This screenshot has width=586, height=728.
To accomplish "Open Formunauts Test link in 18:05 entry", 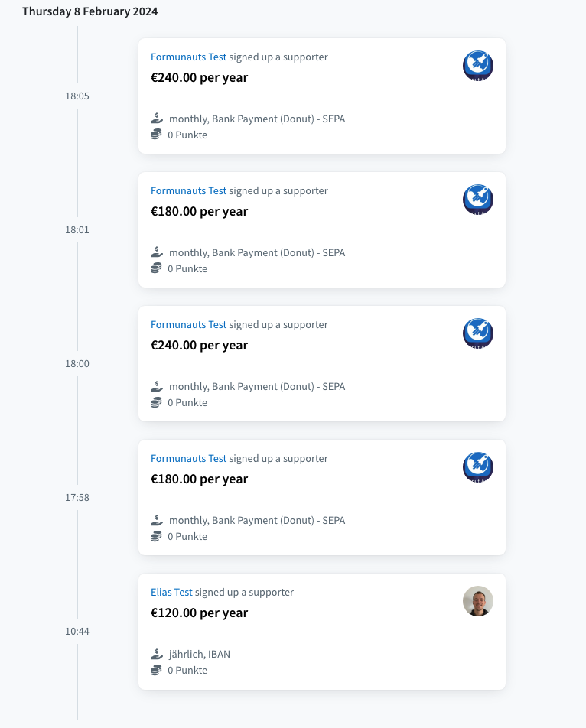I will 188,57.
